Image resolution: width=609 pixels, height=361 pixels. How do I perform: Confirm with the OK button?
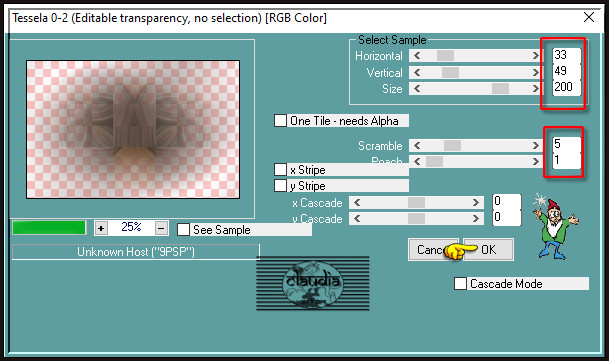point(488,249)
